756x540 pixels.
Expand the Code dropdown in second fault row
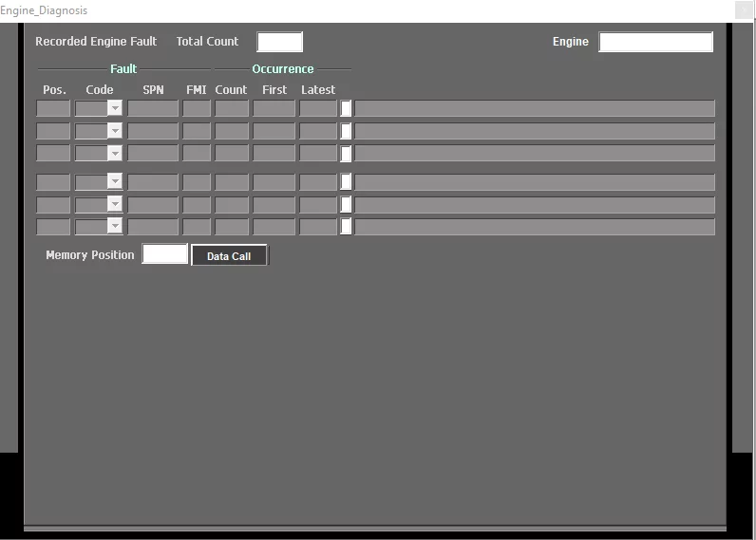click(x=115, y=131)
